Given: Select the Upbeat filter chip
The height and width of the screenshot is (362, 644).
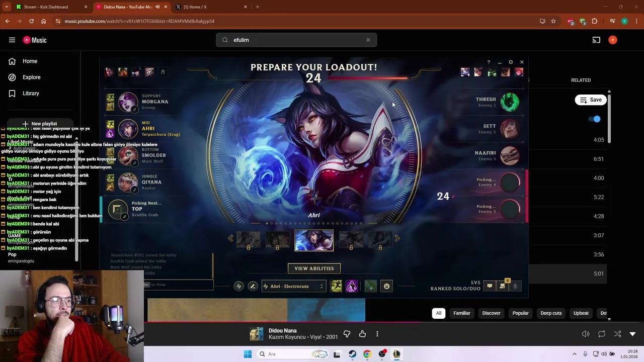Looking at the screenshot, I should (x=581, y=313).
